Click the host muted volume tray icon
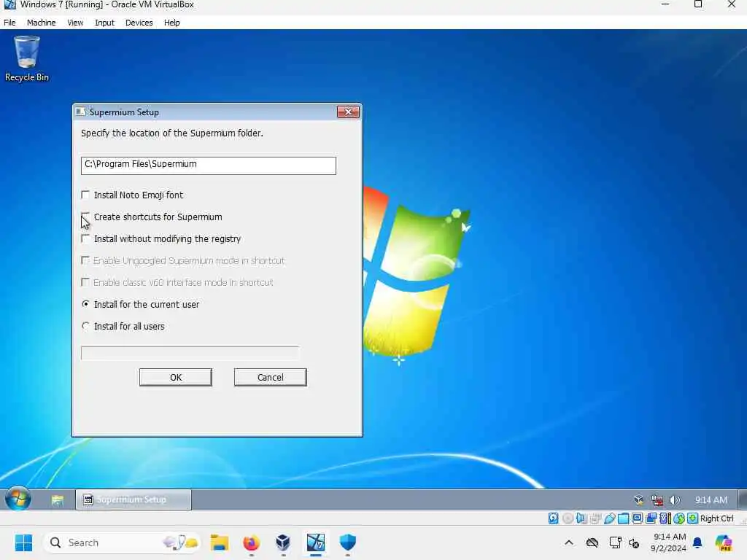 (x=634, y=542)
